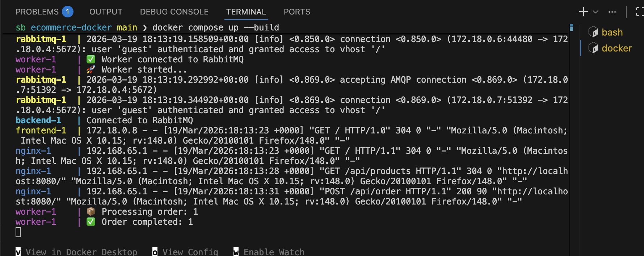Show the DEBUG CONSOLE tab
The image size is (644, 256).
[174, 12]
